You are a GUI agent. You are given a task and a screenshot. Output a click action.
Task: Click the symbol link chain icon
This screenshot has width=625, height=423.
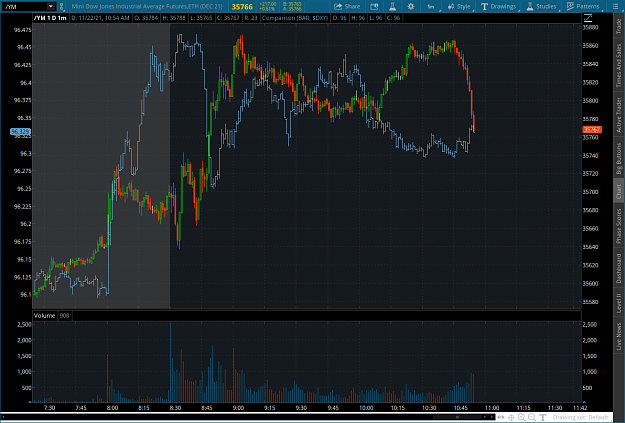[61, 6]
